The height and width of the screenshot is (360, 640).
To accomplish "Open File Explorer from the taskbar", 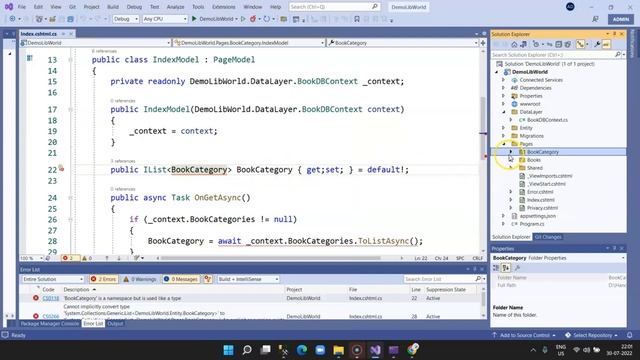I will [338, 350].
